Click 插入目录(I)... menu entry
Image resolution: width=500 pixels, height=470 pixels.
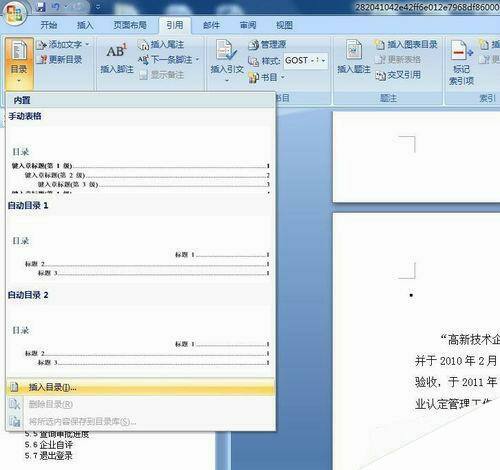(140, 387)
